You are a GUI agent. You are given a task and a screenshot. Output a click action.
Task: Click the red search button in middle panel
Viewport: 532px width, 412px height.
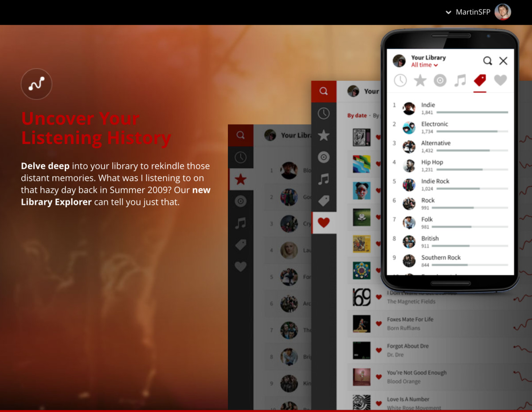pos(324,91)
